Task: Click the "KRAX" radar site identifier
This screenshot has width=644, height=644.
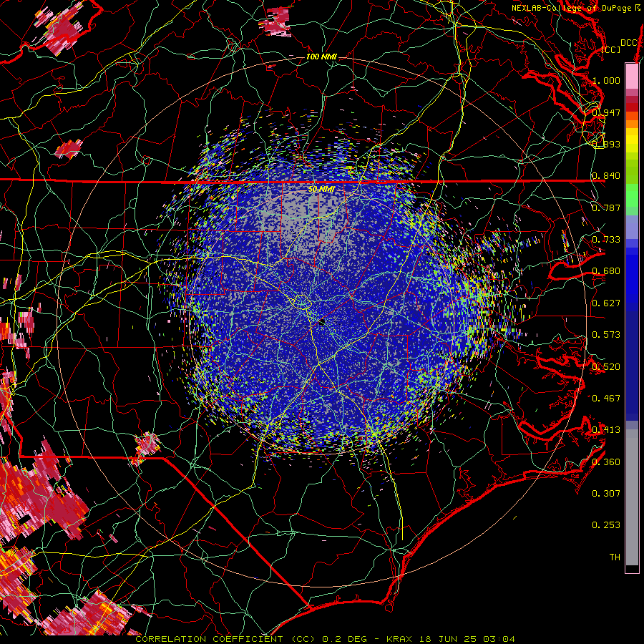Action: coord(401,639)
